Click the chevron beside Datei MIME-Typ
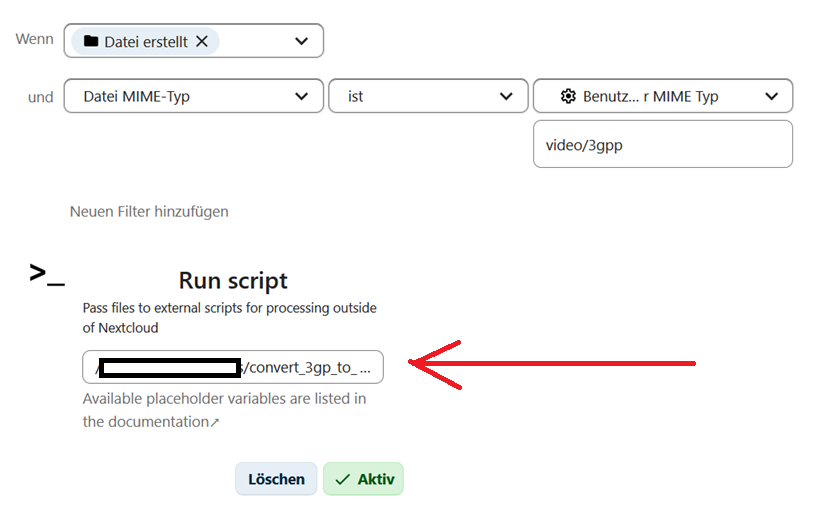Screen dimensions: 837x510 tap(302, 97)
